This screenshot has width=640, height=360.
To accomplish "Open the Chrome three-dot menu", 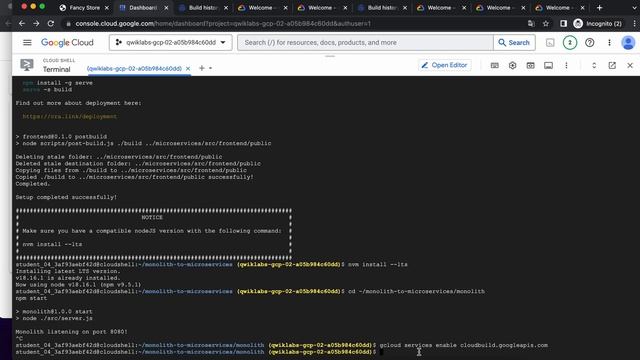I will click(x=635, y=24).
